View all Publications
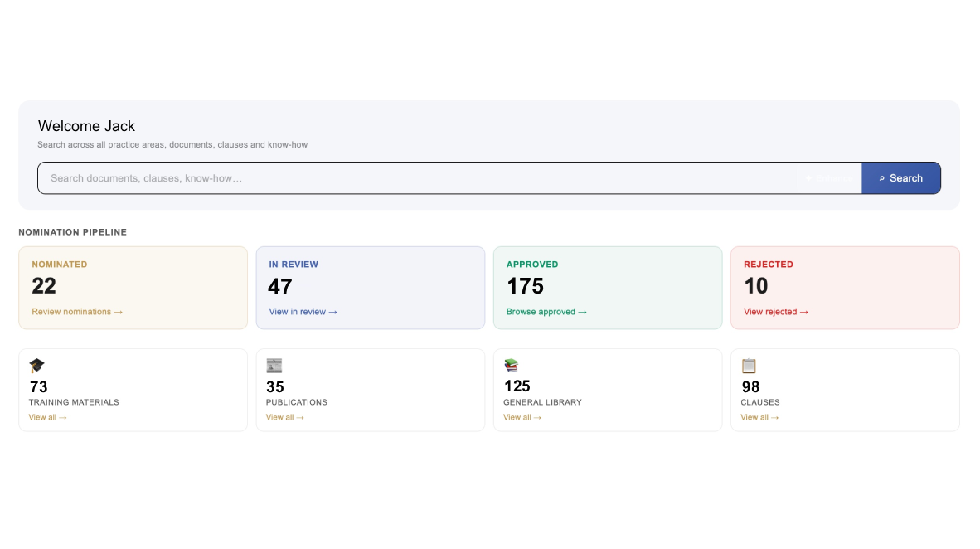 (285, 417)
